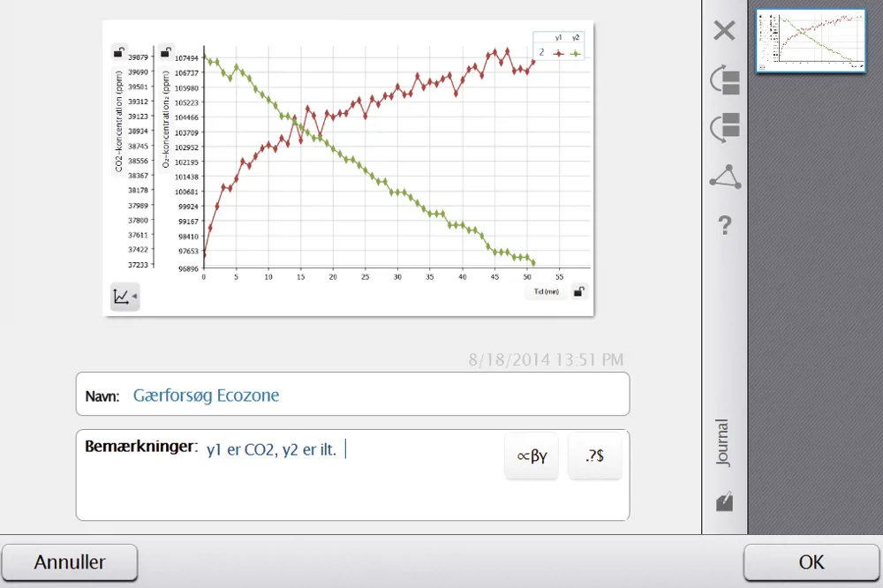
Task: Open the Journal tab on the right edge
Action: 723,441
